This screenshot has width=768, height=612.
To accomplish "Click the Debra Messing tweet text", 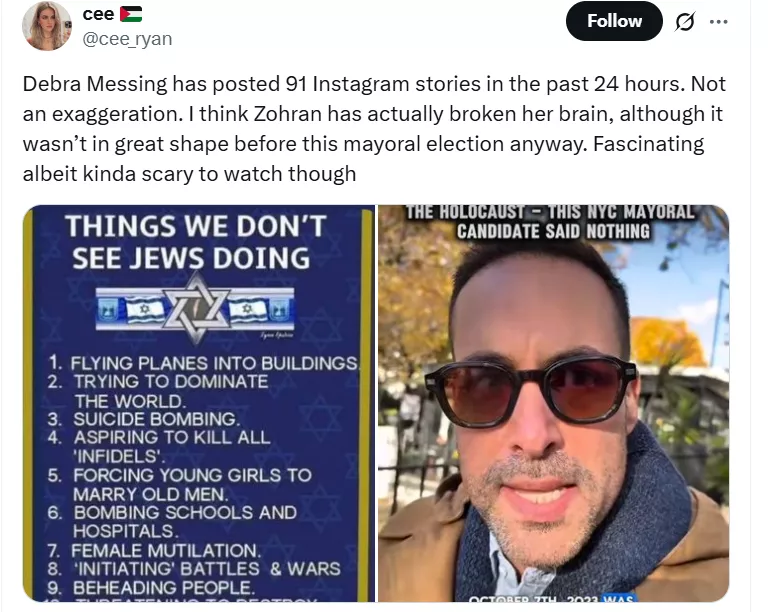I will [x=373, y=129].
